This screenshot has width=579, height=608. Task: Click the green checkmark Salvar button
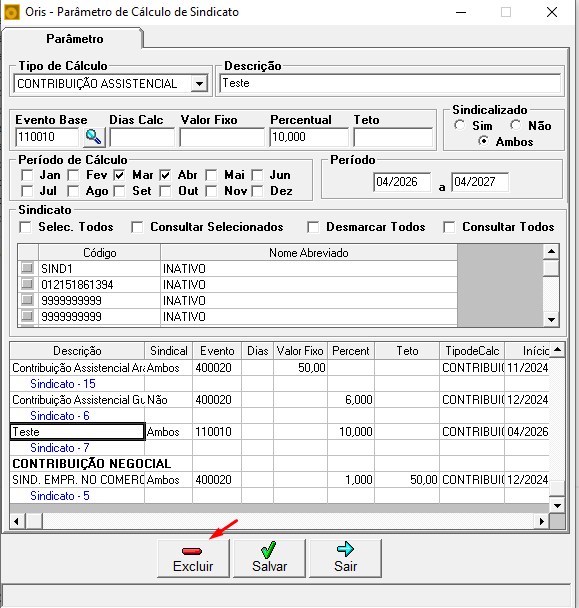(x=269, y=558)
